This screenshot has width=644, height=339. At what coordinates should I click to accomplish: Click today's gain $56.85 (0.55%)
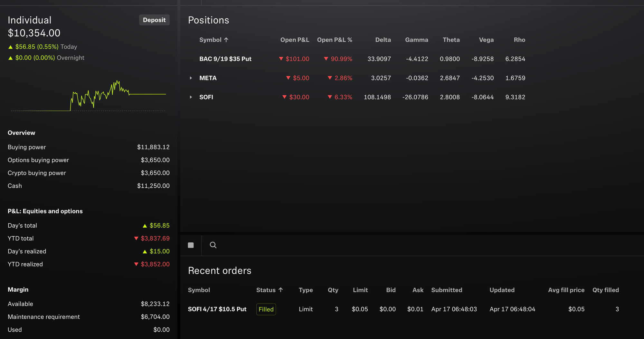(37, 47)
